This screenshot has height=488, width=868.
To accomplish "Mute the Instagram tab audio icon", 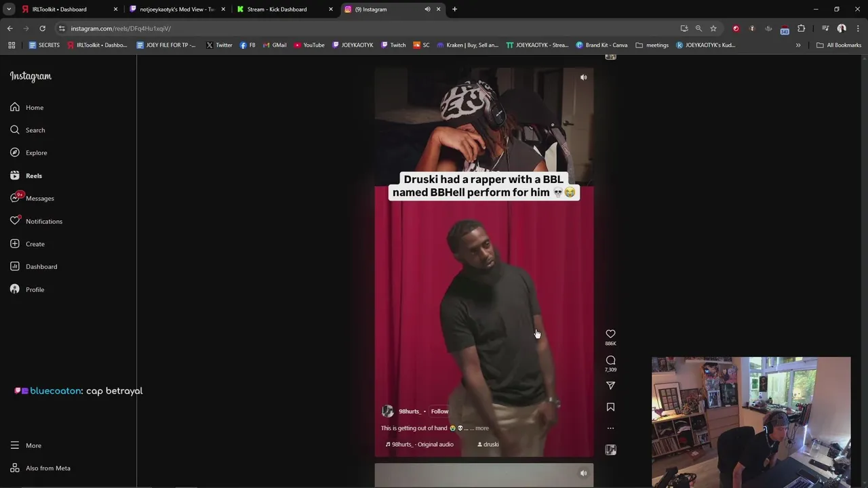I will 427,9.
